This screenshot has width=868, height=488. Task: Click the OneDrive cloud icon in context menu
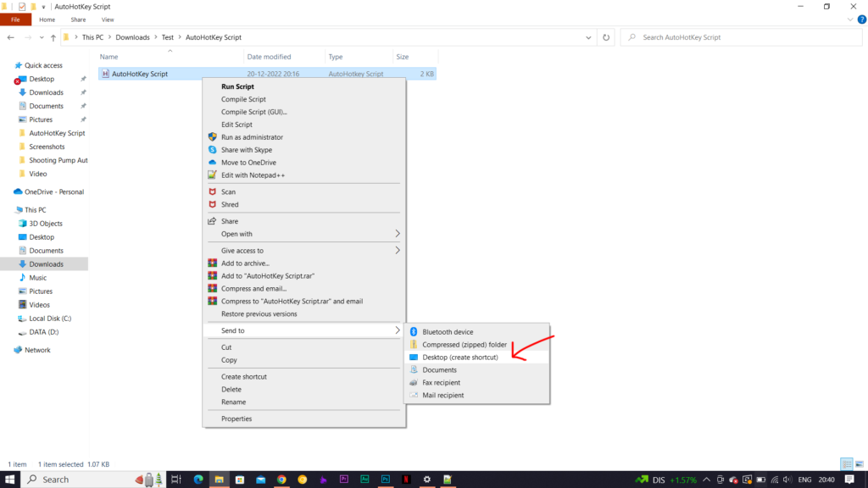[212, 162]
